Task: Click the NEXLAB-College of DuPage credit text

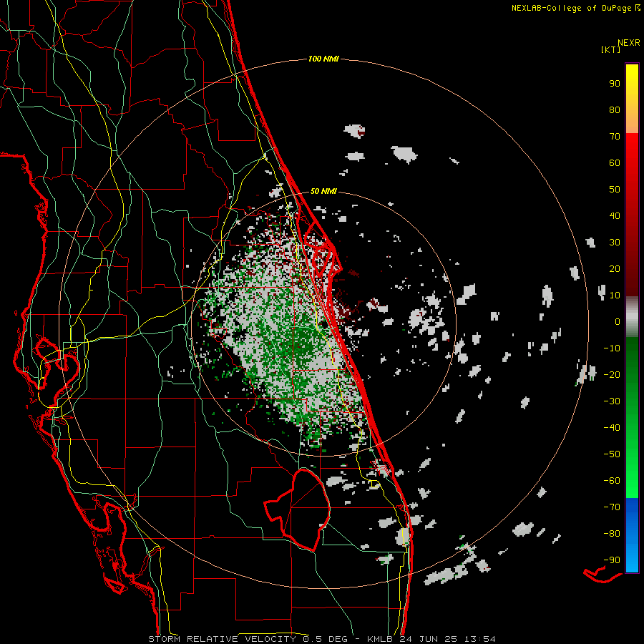Action: [x=571, y=8]
